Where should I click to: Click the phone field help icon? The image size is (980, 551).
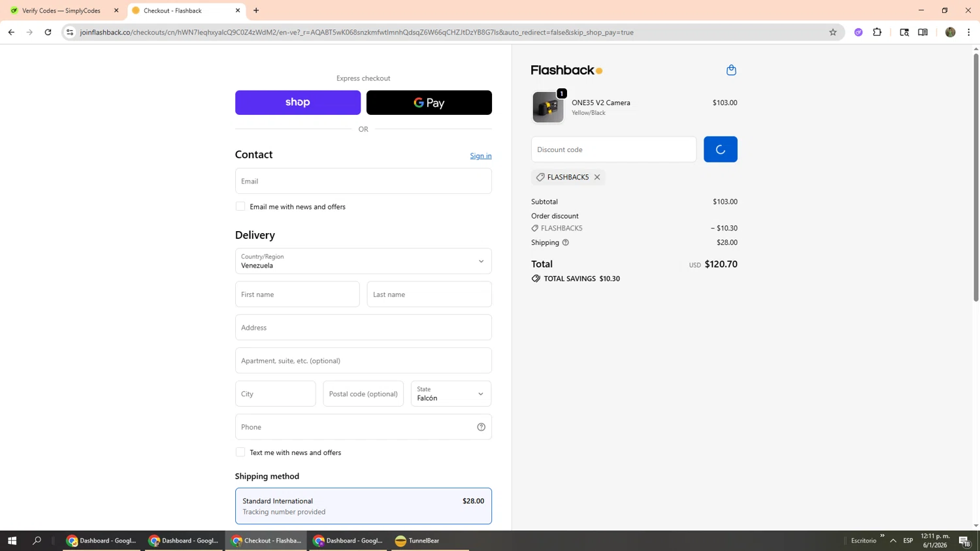coord(481,427)
